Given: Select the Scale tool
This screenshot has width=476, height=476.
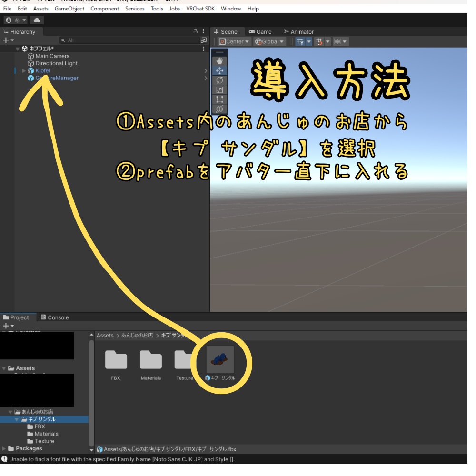Looking at the screenshot, I should pos(220,89).
